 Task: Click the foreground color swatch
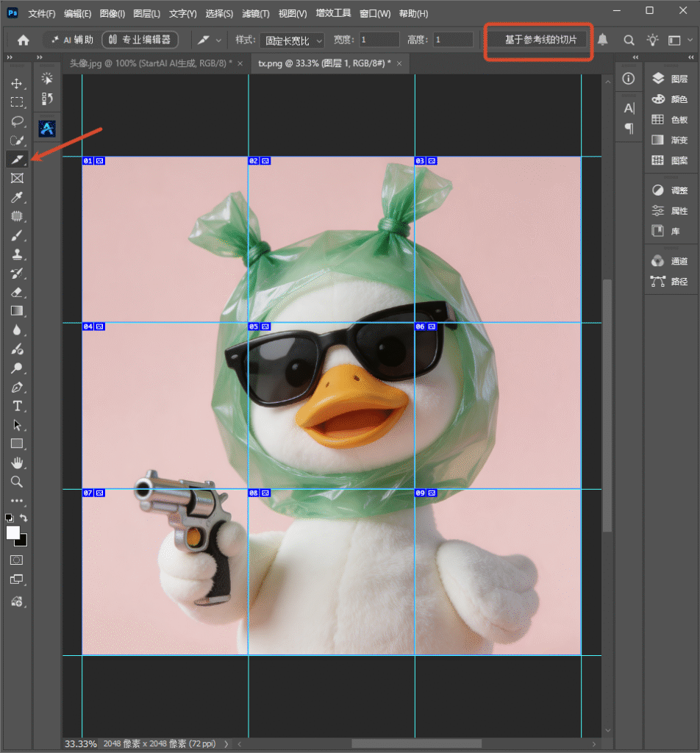pos(13,532)
